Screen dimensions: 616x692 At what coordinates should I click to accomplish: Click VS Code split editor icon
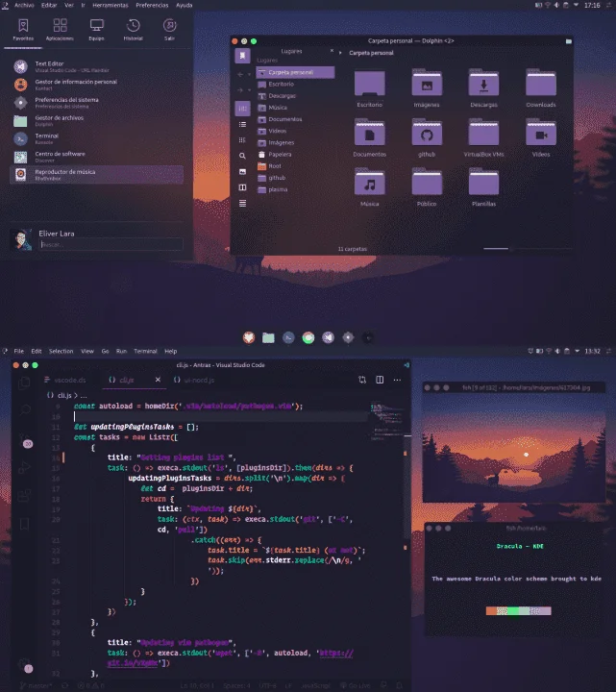pyautogui.click(x=380, y=380)
